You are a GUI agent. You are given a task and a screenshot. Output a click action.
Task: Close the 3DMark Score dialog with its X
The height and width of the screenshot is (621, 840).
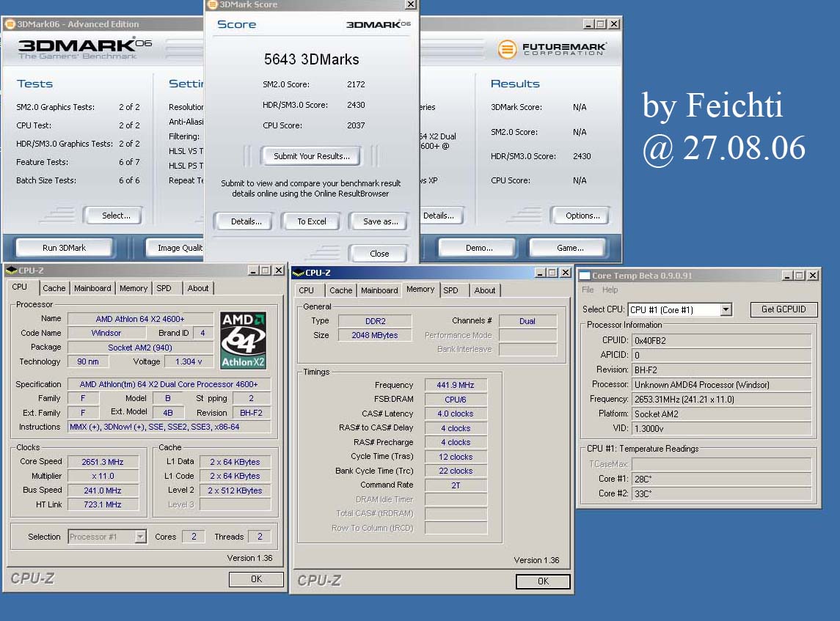click(x=410, y=4)
